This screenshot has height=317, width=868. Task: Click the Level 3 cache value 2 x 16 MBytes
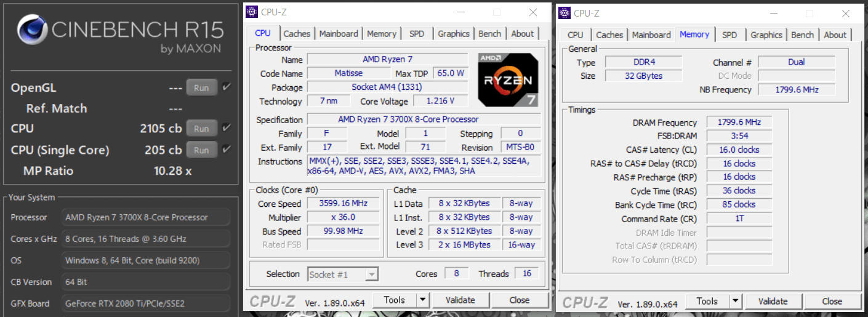[x=464, y=245]
